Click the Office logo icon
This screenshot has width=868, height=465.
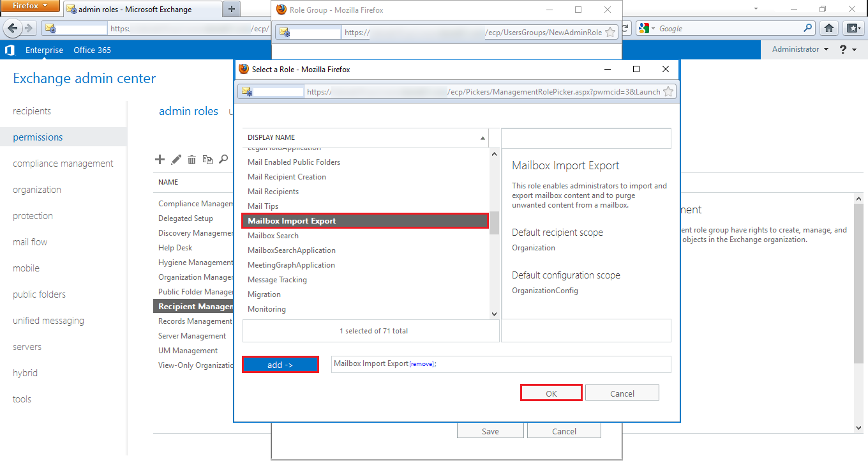10,50
